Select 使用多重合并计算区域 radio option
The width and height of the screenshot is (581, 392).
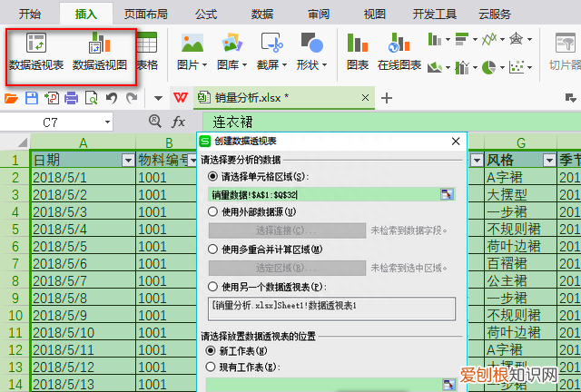coord(212,249)
